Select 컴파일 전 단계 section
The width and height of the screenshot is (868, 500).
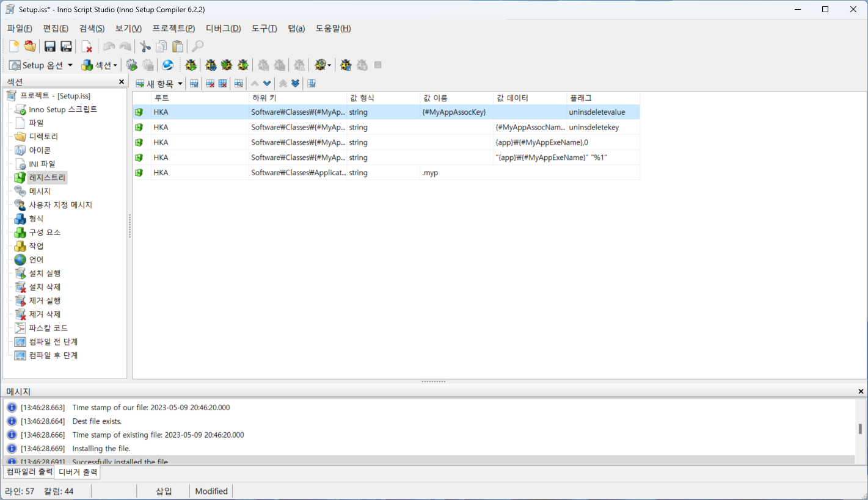(53, 342)
